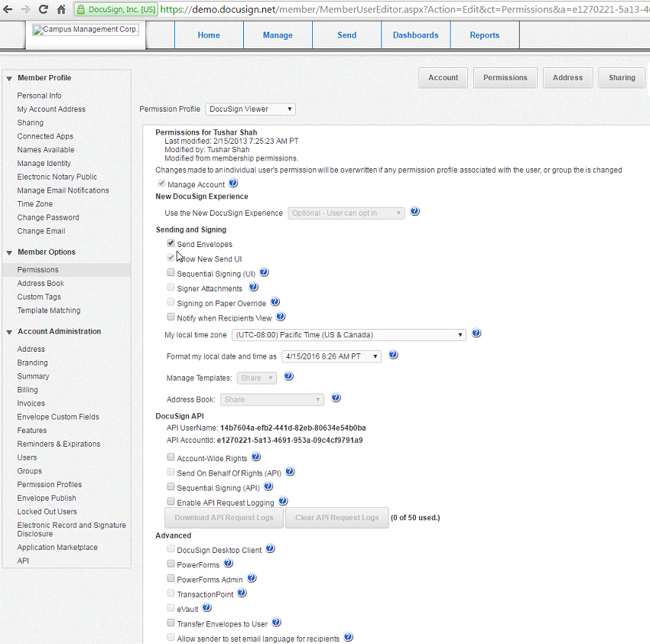Click the browser back arrow
The height and width of the screenshot is (644, 650).
click(9, 11)
